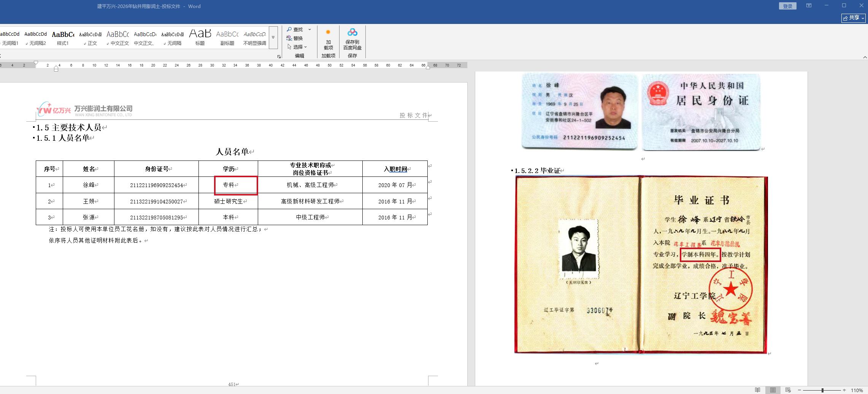Expand the Find (查找) dropdown arrow
This screenshot has height=394, width=868.
point(309,29)
